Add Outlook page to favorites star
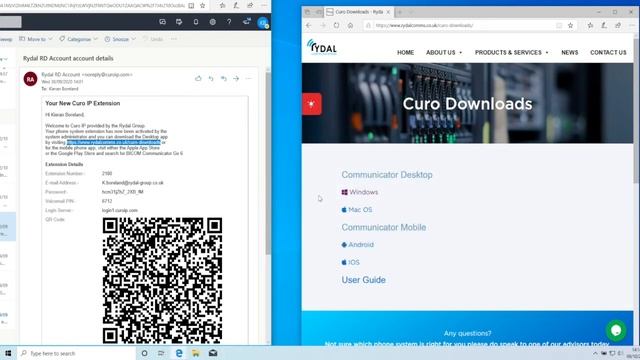 [202, 6]
